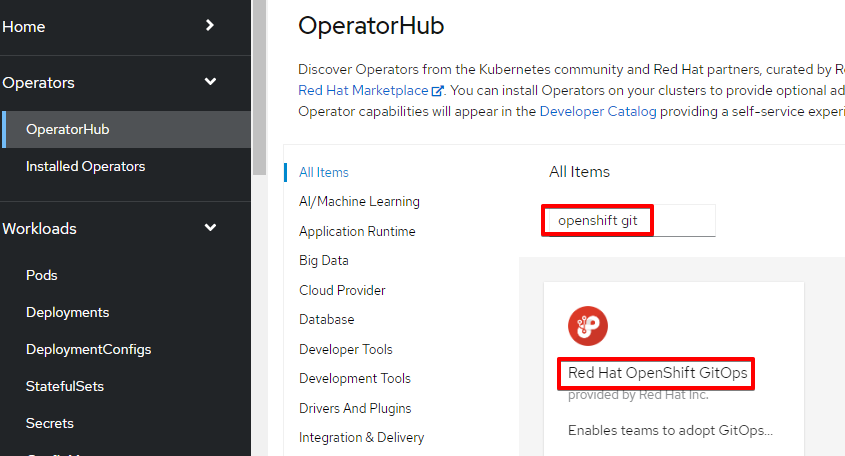The width and height of the screenshot is (845, 456).
Task: Click the external link icon beside Red Hat Marketplace
Action: tap(438, 91)
